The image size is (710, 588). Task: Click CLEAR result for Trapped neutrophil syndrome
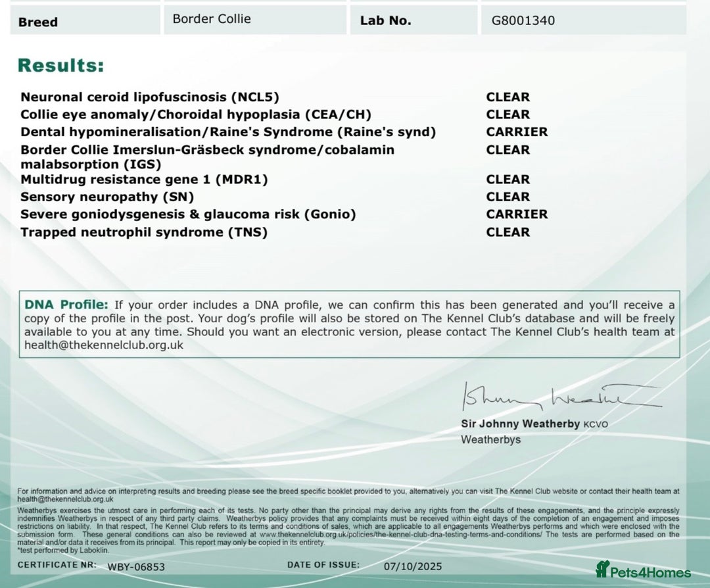508,232
